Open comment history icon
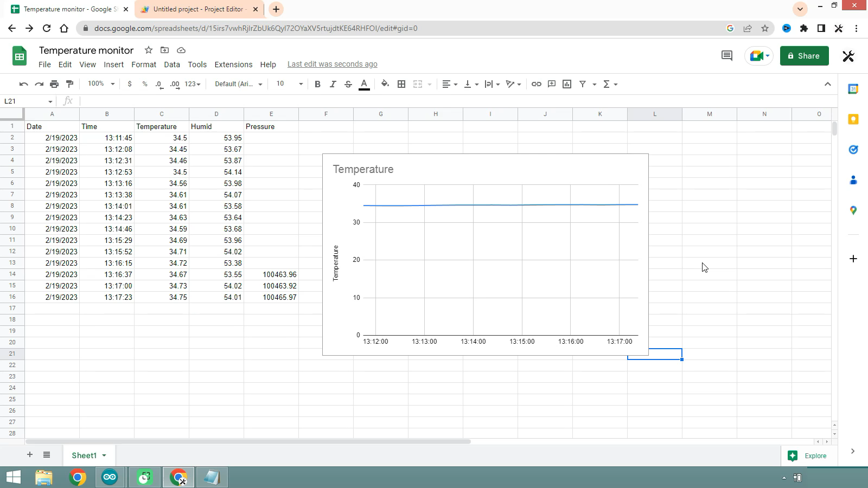Screen dimensions: 868x488 click(727, 56)
